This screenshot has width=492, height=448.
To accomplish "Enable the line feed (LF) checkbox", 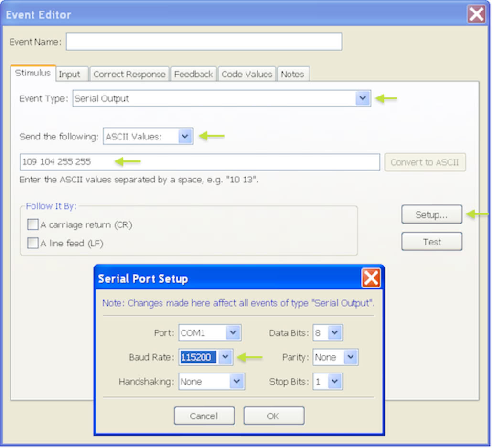I will tap(33, 244).
